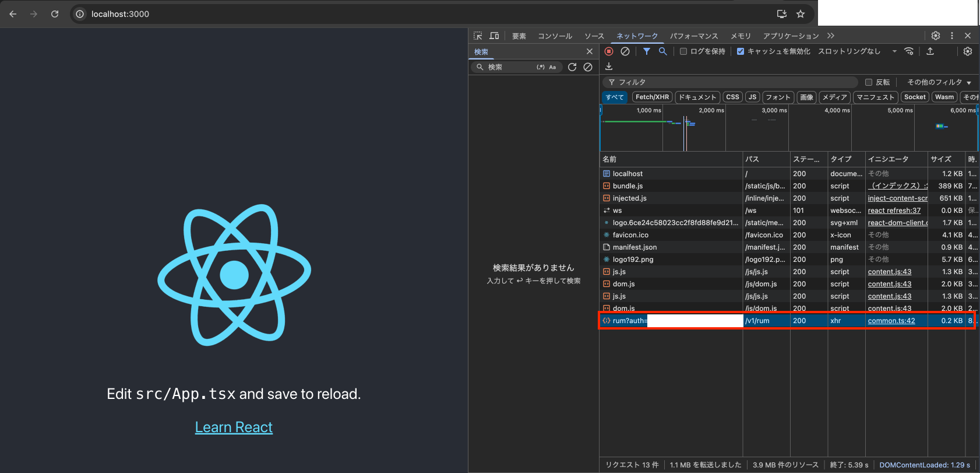This screenshot has width=980, height=473.
Task: Sort by the initiator column header
Action: point(896,159)
